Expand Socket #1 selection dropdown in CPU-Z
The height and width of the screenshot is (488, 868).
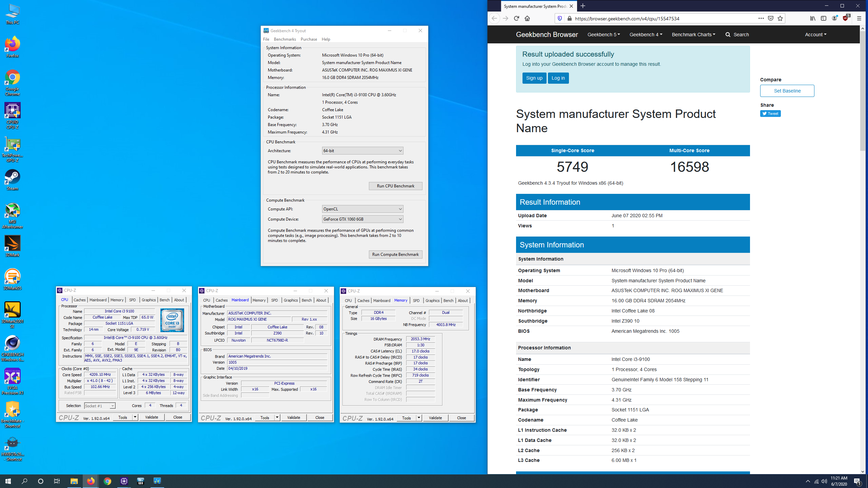[x=100, y=406]
